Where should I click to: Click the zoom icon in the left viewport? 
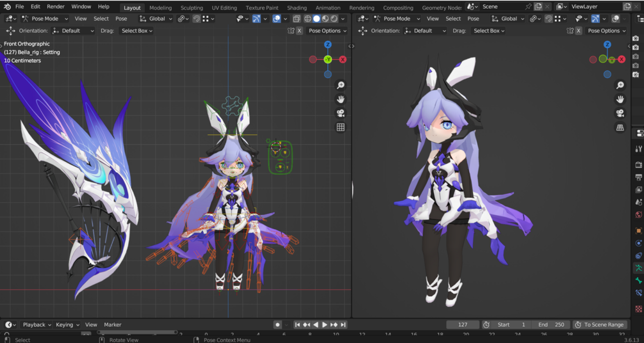[x=340, y=85]
